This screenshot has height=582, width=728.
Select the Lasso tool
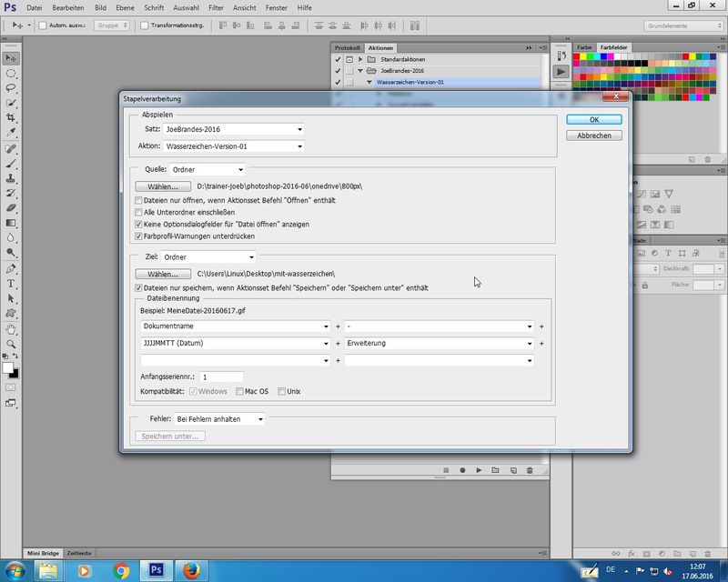[x=11, y=88]
